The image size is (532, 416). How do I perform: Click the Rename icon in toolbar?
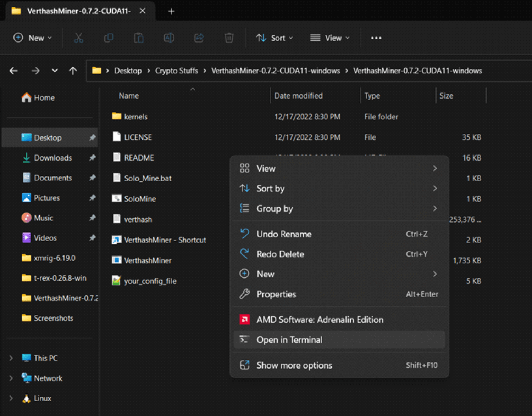coord(169,38)
